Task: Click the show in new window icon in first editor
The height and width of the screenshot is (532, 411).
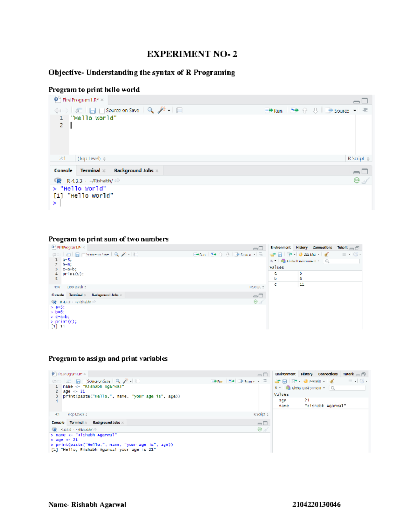Action: click(x=79, y=110)
